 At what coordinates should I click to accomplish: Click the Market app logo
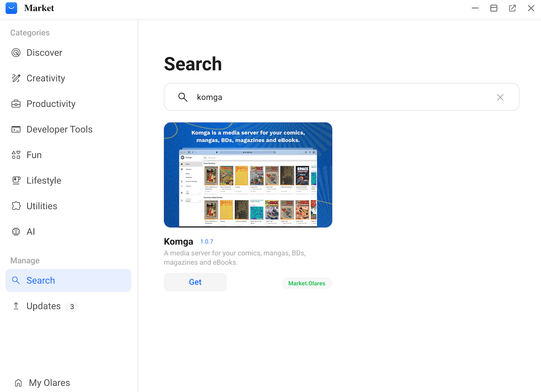(11, 8)
